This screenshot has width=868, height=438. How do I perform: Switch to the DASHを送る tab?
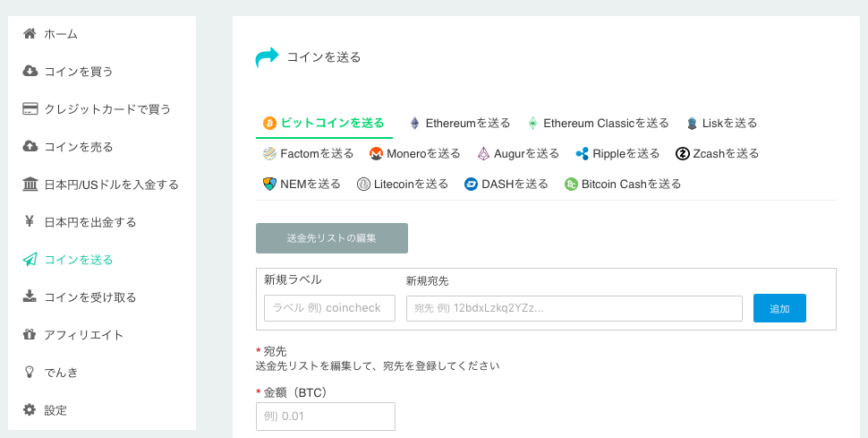click(506, 185)
